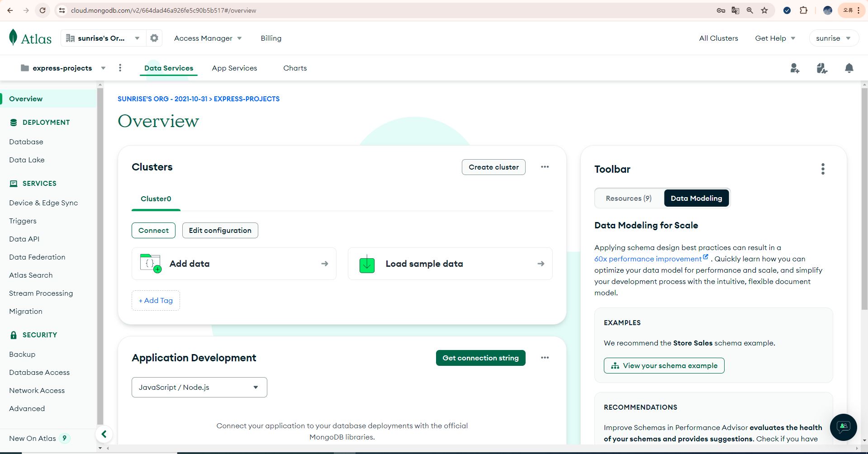Click the Atlas leaf logo
Image resolution: width=868 pixels, height=454 pixels.
tap(13, 38)
